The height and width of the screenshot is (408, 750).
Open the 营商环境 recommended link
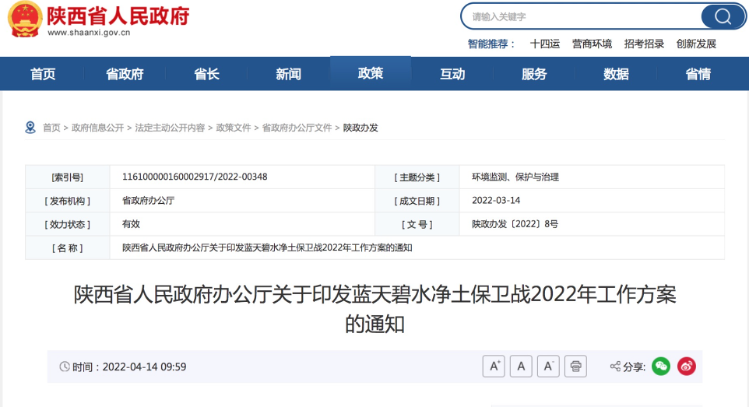tap(591, 44)
